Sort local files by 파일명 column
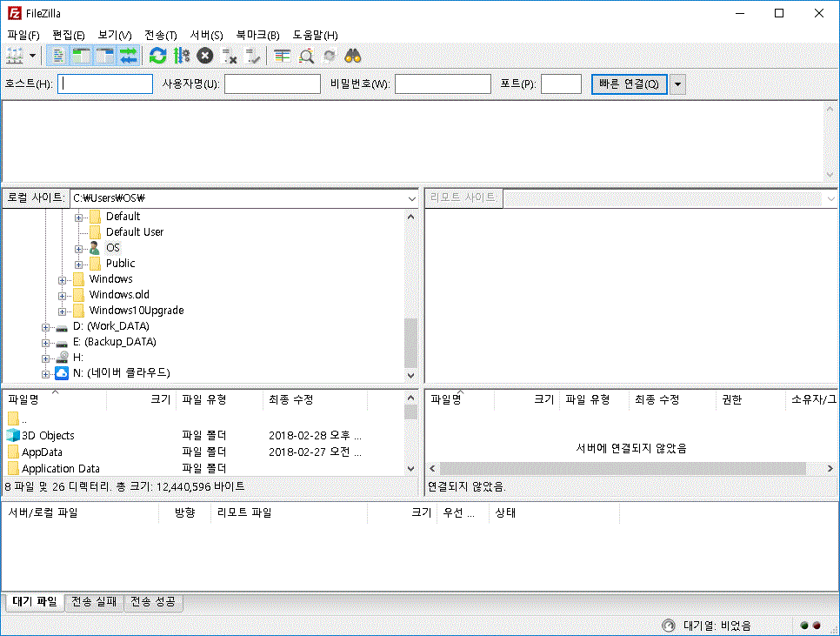Screen dimensions: 840x636 point(55,399)
